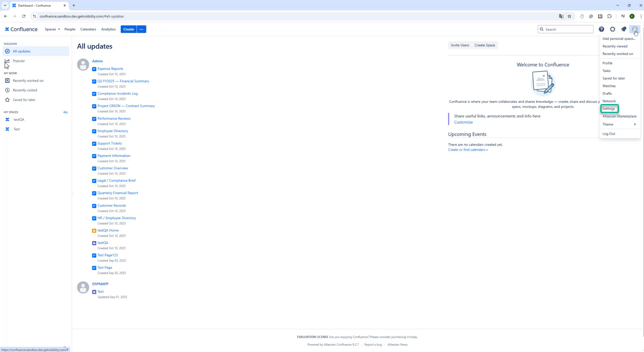Click the Create button

(x=128, y=29)
